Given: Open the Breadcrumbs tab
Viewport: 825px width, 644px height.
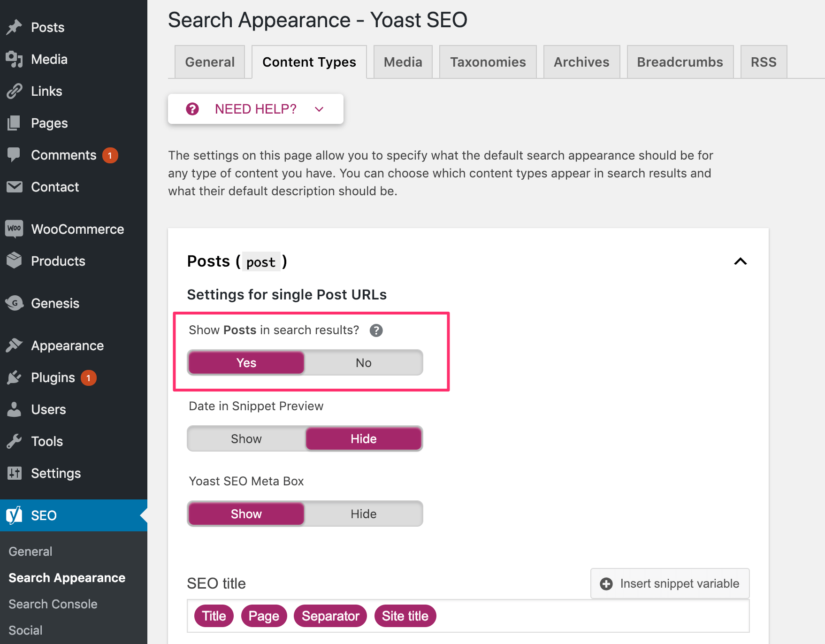Looking at the screenshot, I should click(x=680, y=62).
